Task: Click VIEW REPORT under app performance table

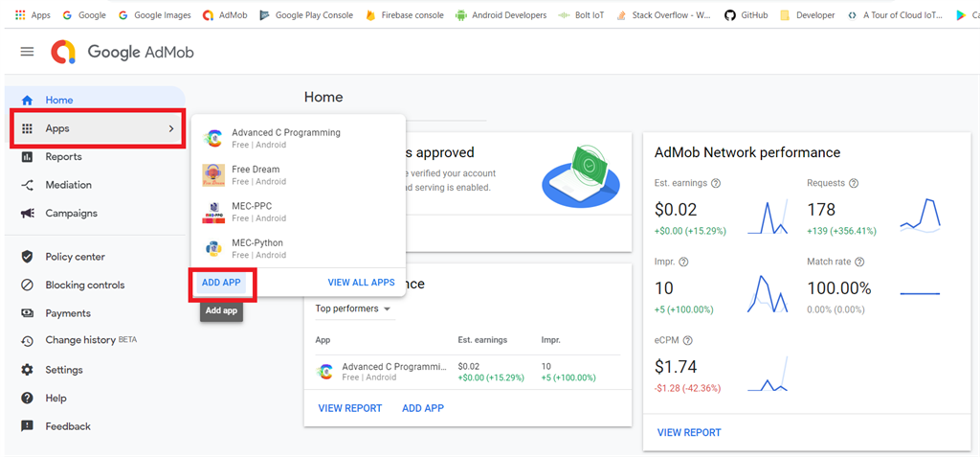Action: click(x=350, y=408)
